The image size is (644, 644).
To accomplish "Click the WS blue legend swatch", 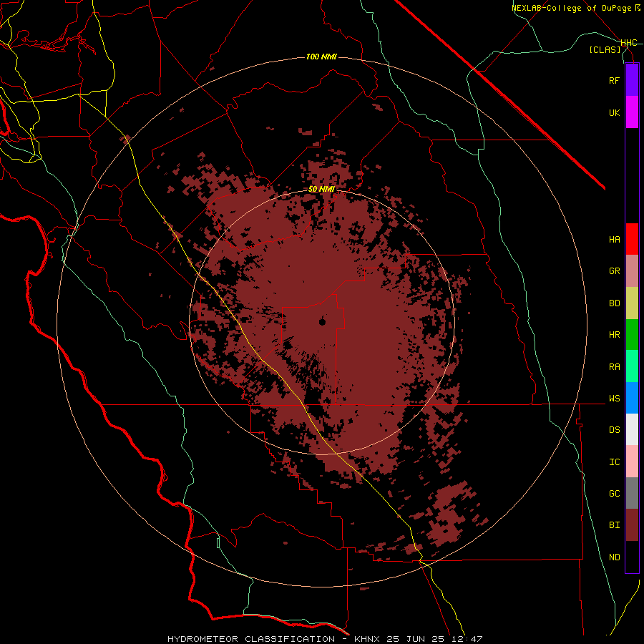I will tap(632, 398).
